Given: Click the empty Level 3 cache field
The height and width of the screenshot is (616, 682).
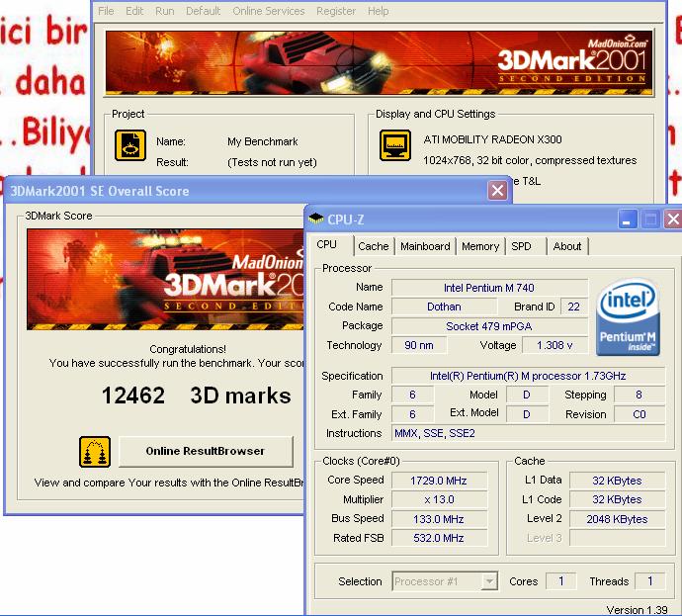Looking at the screenshot, I should coord(617,538).
